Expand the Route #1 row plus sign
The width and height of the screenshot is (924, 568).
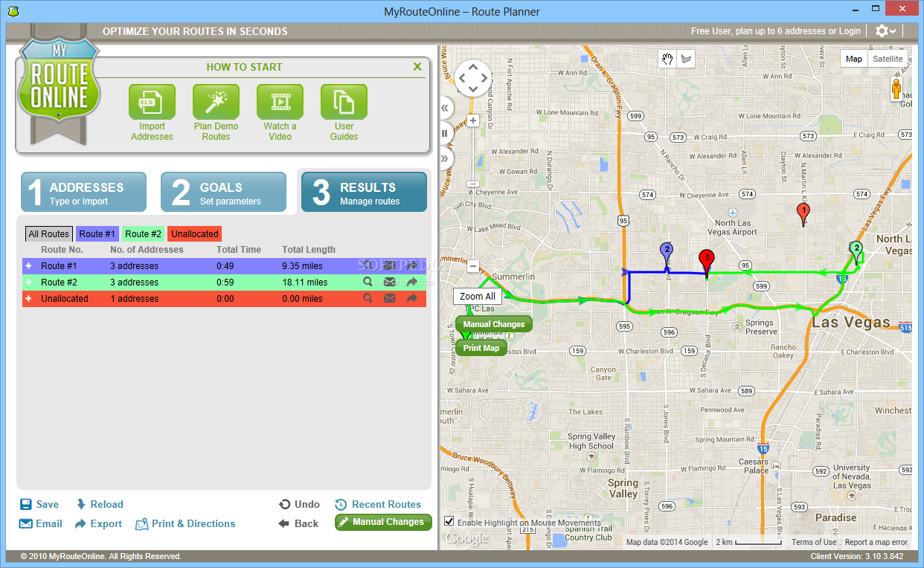[x=29, y=265]
